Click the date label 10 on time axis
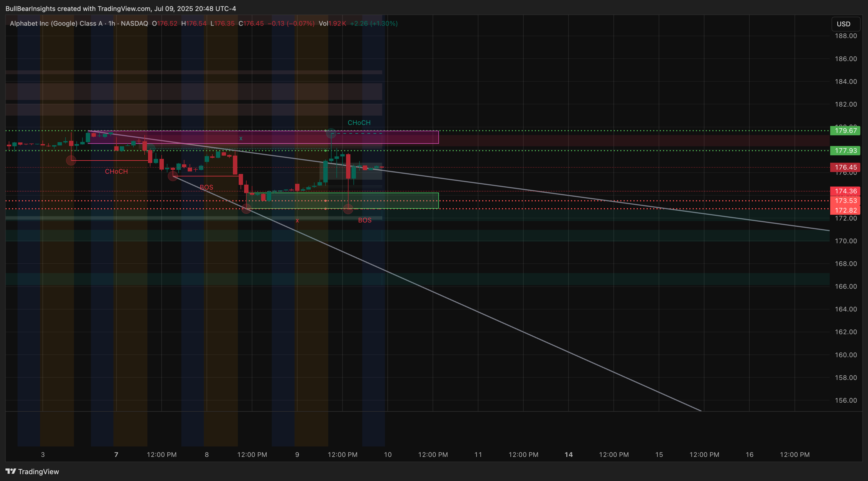This screenshot has height=481, width=868. [388, 455]
